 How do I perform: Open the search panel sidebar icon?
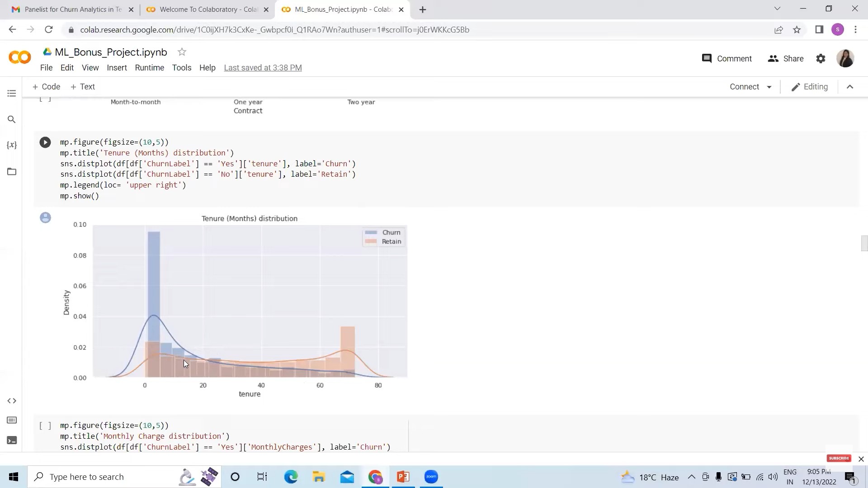pos(12,119)
